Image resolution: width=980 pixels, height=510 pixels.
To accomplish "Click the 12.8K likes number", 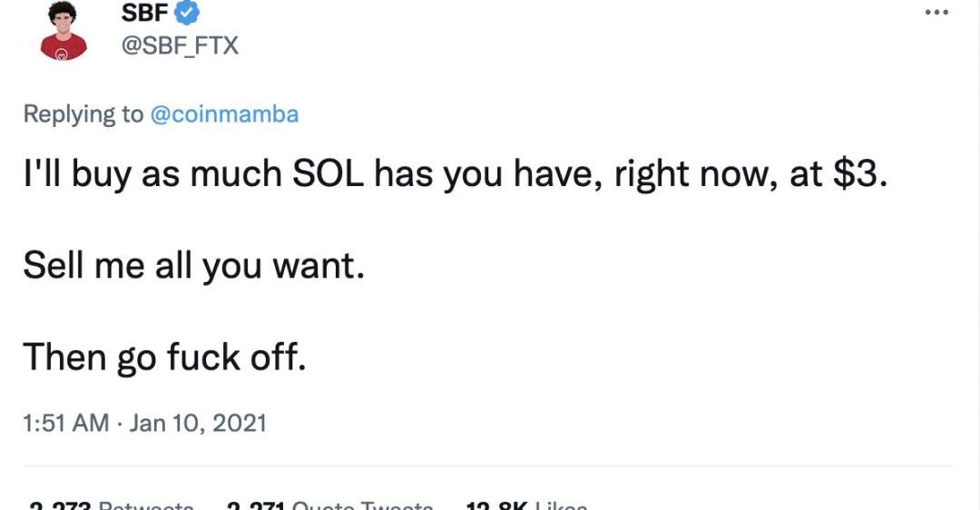I will click(495, 505).
